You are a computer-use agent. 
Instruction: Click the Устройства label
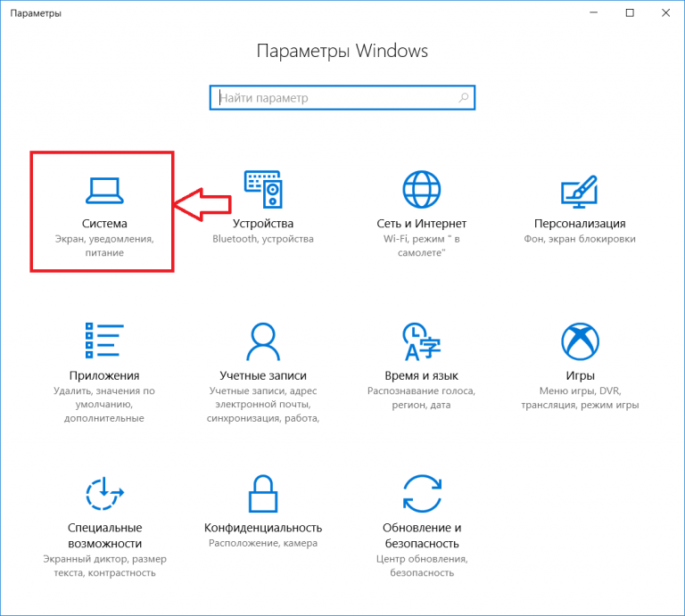[263, 224]
